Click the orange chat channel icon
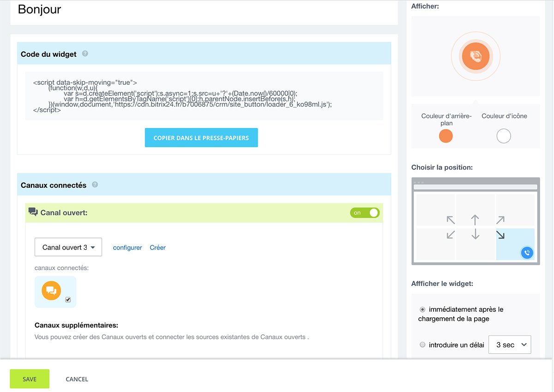554x392 pixels. 51,290
